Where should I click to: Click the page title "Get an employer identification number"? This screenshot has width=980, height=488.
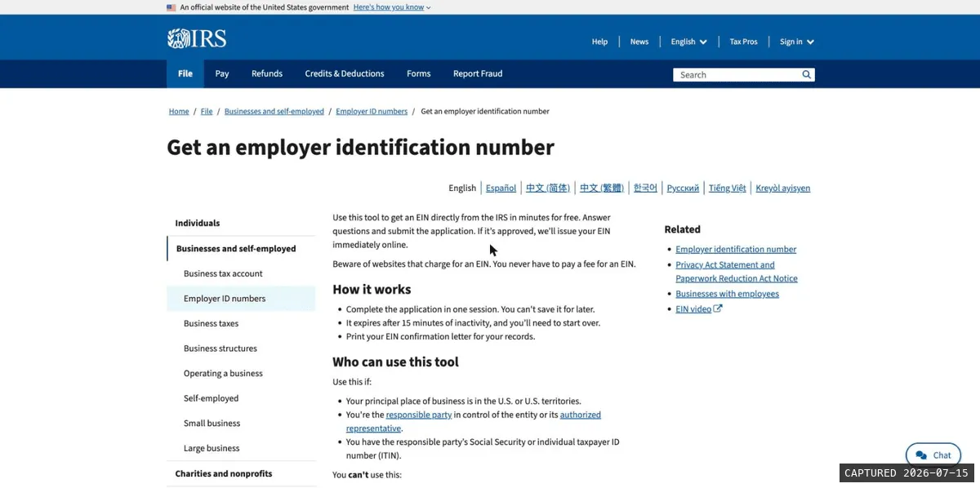360,148
